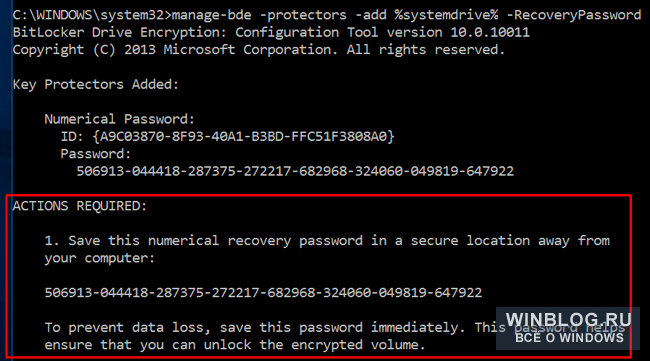Click the recovery password inside the red box
This screenshot has width=650, height=361.
tap(263, 293)
